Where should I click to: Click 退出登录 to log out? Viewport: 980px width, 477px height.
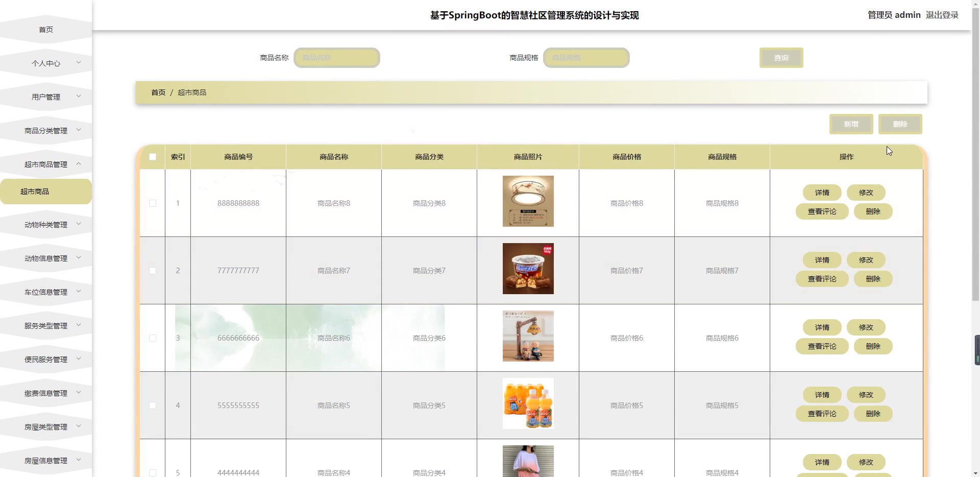[942, 15]
